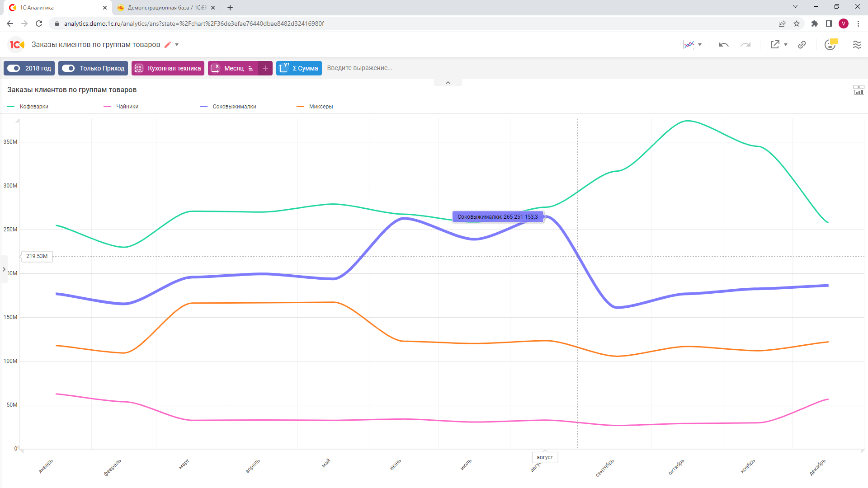The image size is (868, 488).
Task: Open browser extensions puzzle icon
Action: tap(815, 23)
